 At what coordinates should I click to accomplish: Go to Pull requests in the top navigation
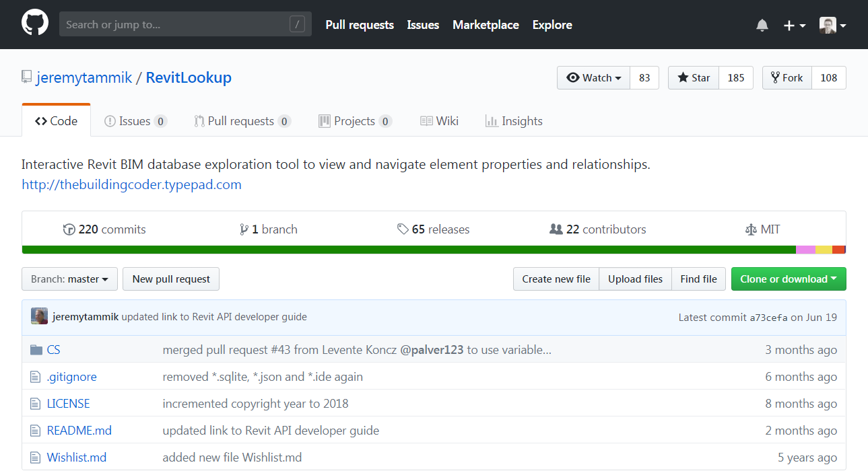(360, 25)
